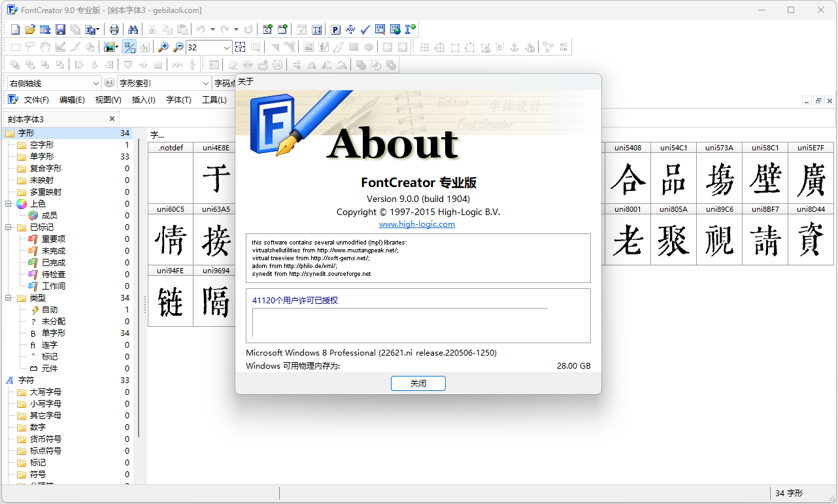838x504 pixels.
Task: Click the Print toolbar icon
Action: point(114,29)
